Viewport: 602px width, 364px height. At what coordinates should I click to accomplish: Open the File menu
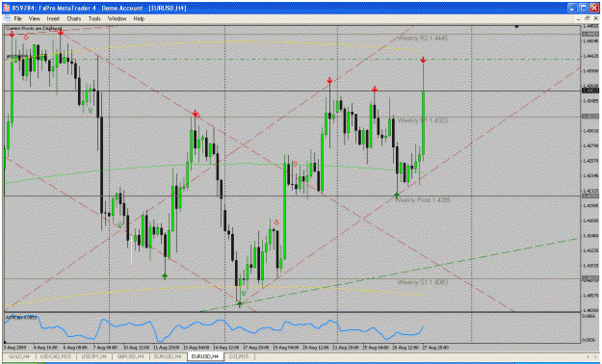pyautogui.click(x=18, y=18)
